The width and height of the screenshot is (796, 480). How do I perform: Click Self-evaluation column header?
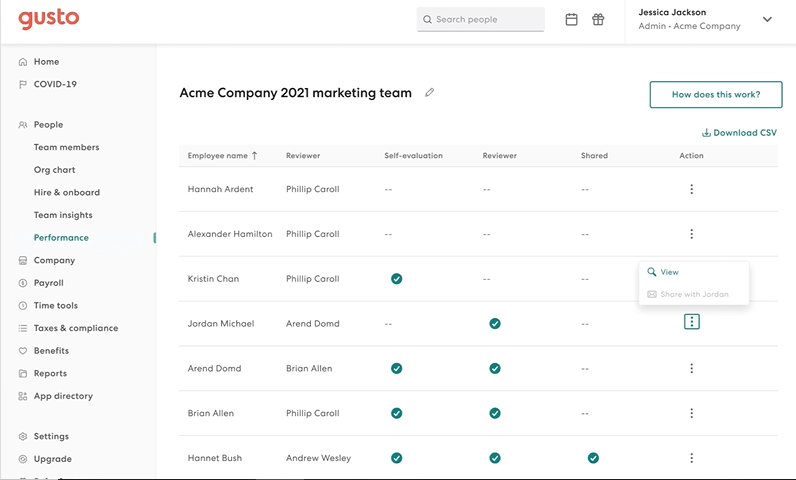pos(413,156)
